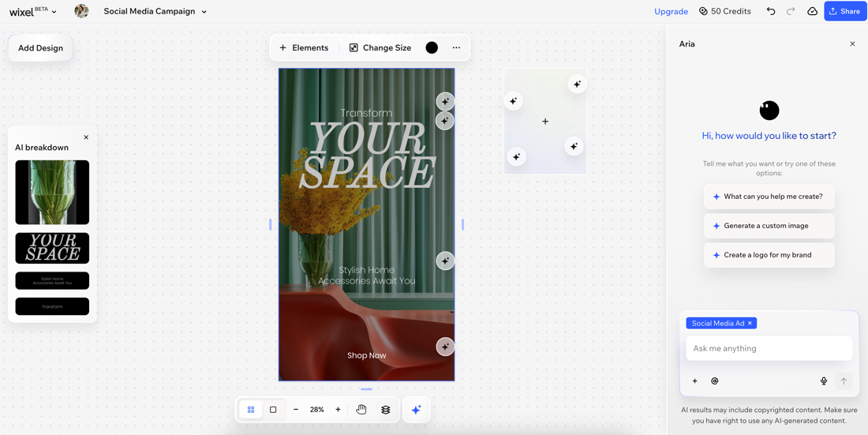Select the YOUR SPACE thumbnail in AI breakdown
Image resolution: width=868 pixels, height=435 pixels.
[x=52, y=248]
